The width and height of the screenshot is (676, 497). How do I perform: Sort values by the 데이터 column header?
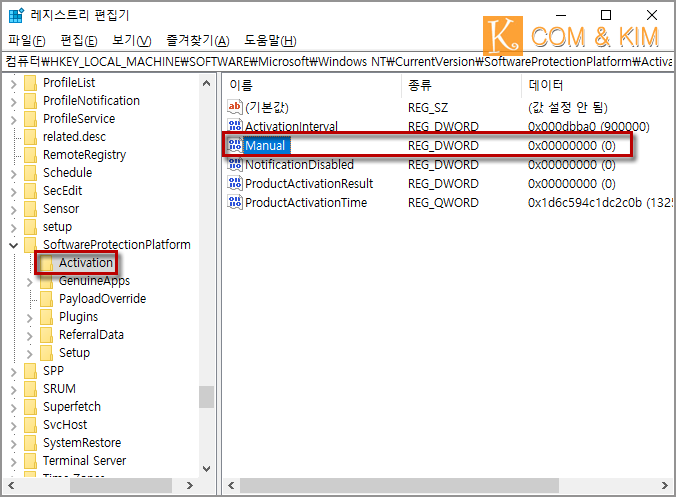598,85
